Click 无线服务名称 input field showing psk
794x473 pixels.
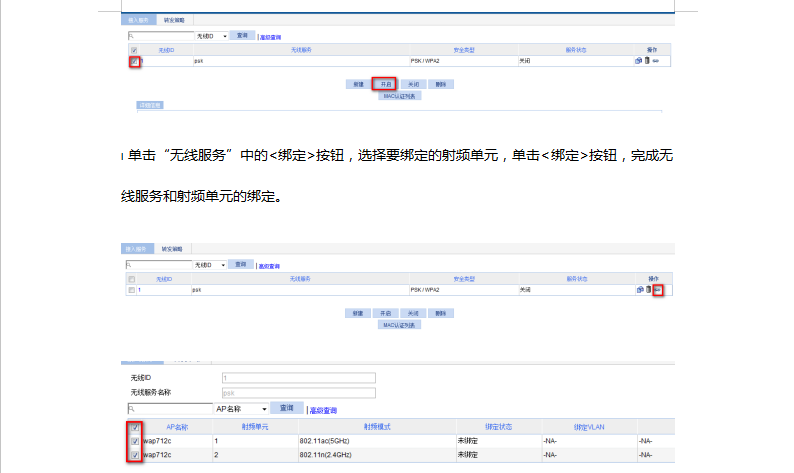tap(299, 393)
